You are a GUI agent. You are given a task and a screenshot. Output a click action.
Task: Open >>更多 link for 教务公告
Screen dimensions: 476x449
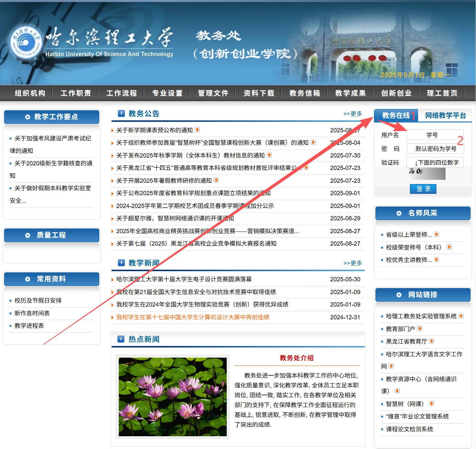click(x=353, y=114)
